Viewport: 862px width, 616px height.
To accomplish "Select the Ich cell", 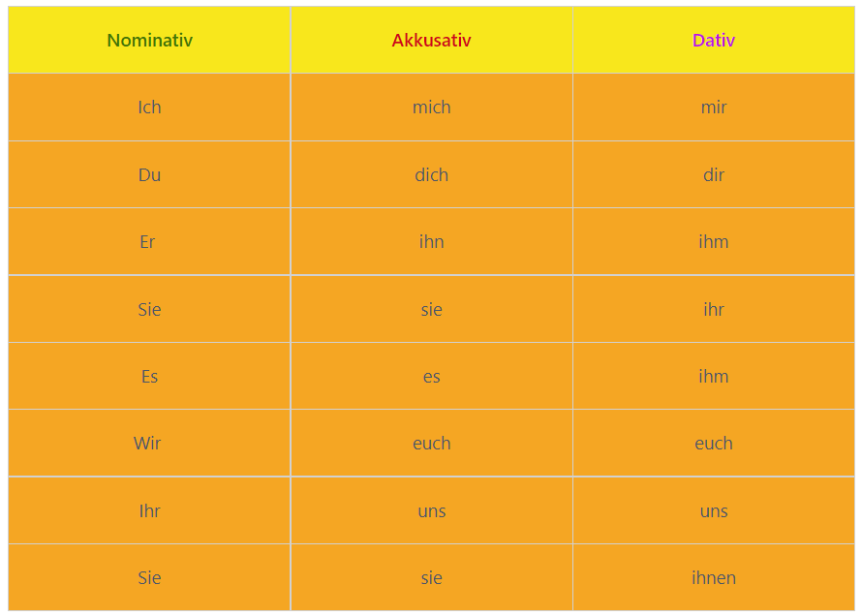I will coord(149,108).
